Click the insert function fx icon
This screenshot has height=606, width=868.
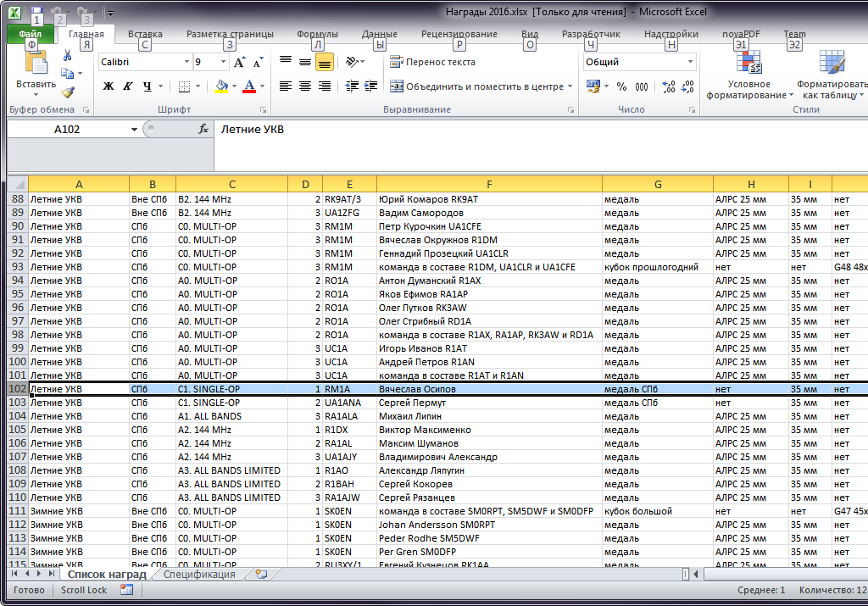(203, 129)
